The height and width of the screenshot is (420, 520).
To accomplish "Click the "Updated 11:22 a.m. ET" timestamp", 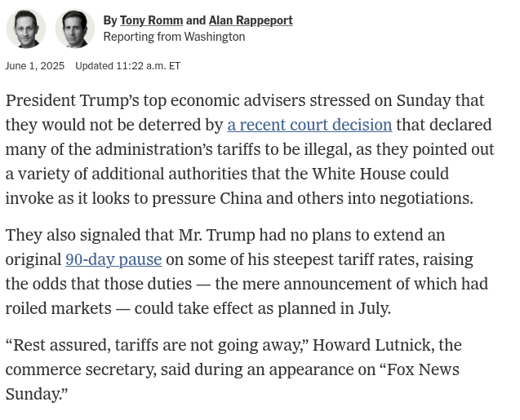I will pos(128,66).
